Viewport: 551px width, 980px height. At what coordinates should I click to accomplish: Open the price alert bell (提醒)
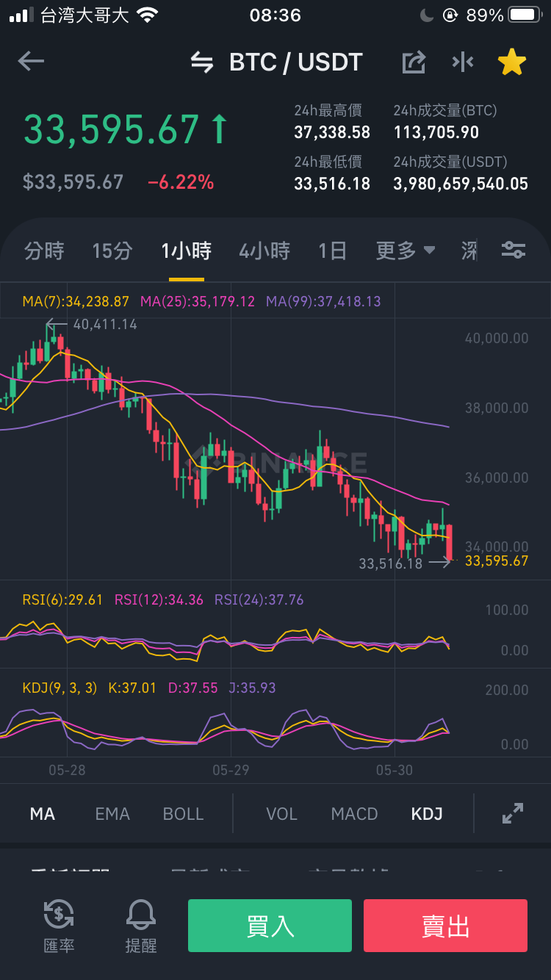point(141,926)
